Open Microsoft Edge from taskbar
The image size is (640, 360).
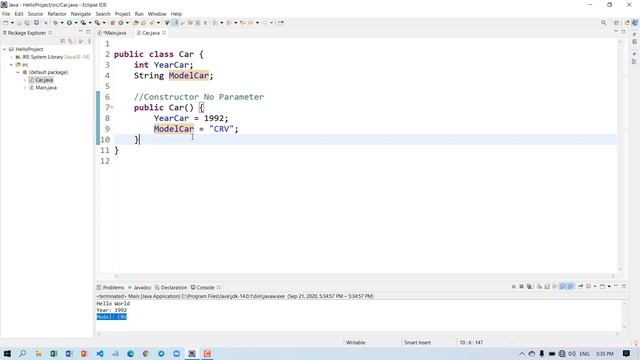[x=131, y=353]
